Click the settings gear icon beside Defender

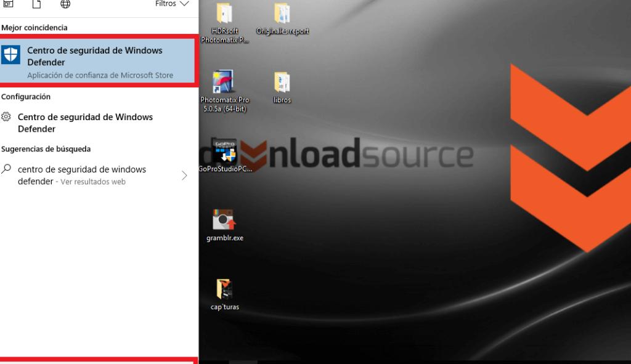click(x=6, y=117)
